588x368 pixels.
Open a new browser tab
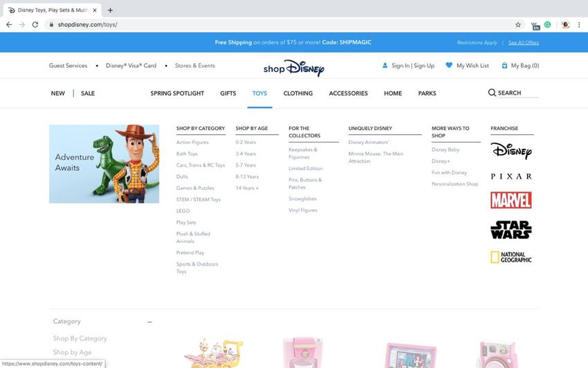click(110, 10)
